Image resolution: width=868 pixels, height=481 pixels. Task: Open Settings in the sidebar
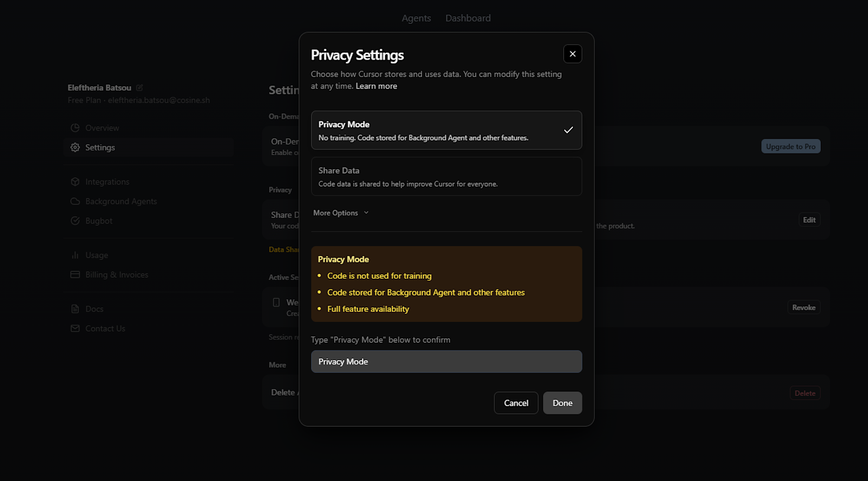point(149,147)
